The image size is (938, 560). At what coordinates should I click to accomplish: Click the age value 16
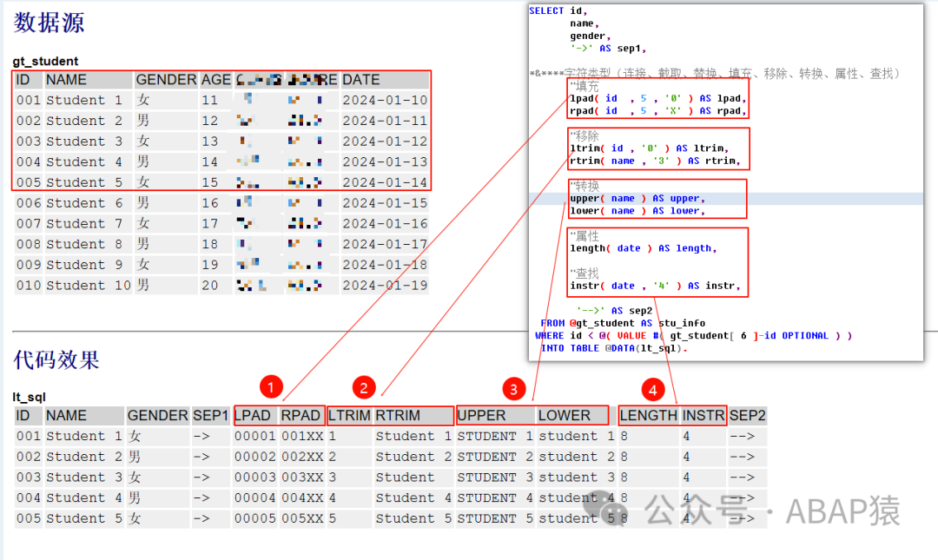(x=210, y=203)
